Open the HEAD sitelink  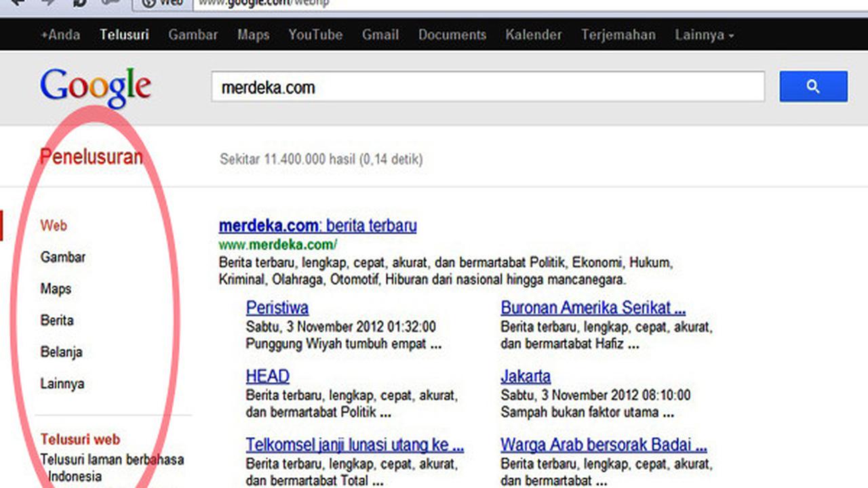pyautogui.click(x=268, y=376)
